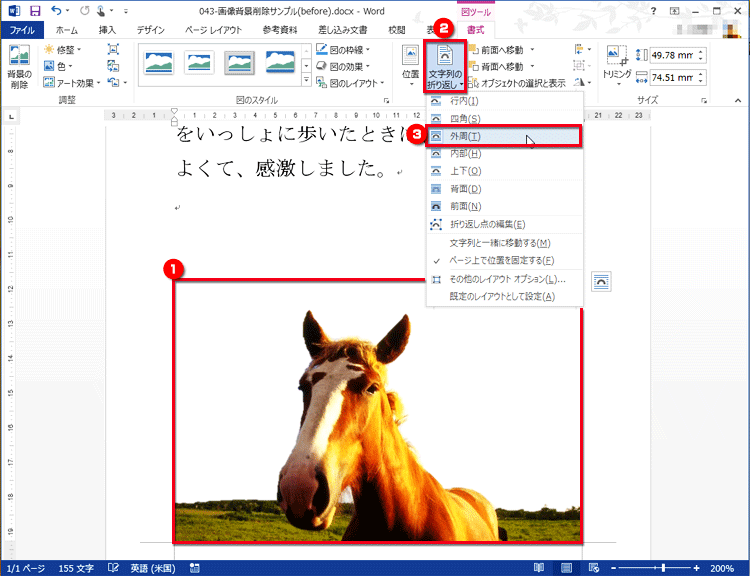Switch to the 校閲 tab
The height and width of the screenshot is (576, 750).
point(397,30)
